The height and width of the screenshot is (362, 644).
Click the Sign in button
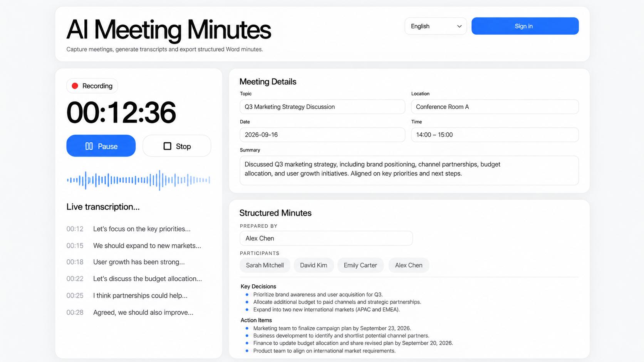(x=525, y=26)
